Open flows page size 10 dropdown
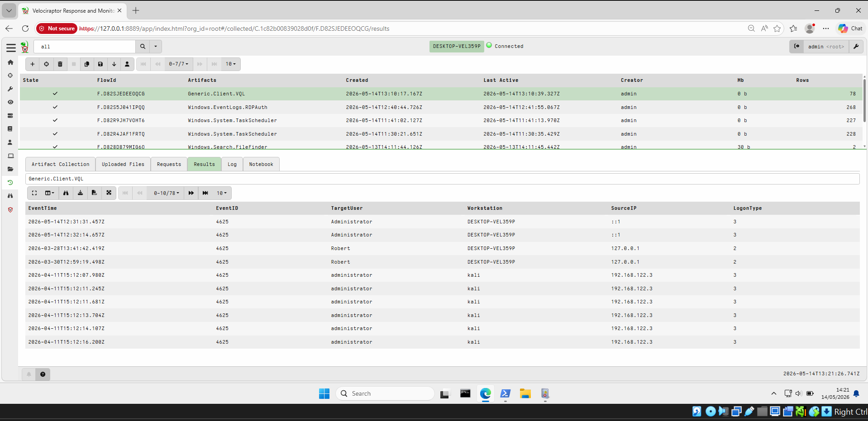Screen dimensions: 868x421 coord(231,64)
